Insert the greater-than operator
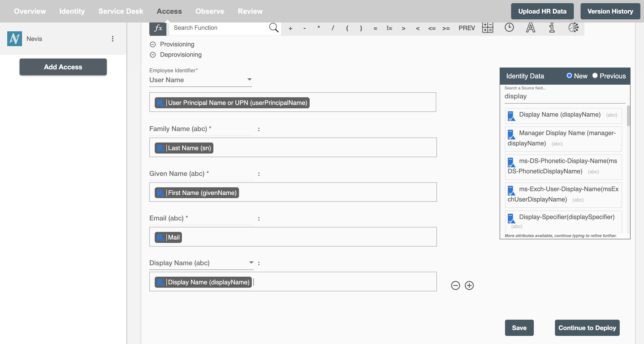The width and height of the screenshot is (644, 344). point(403,28)
